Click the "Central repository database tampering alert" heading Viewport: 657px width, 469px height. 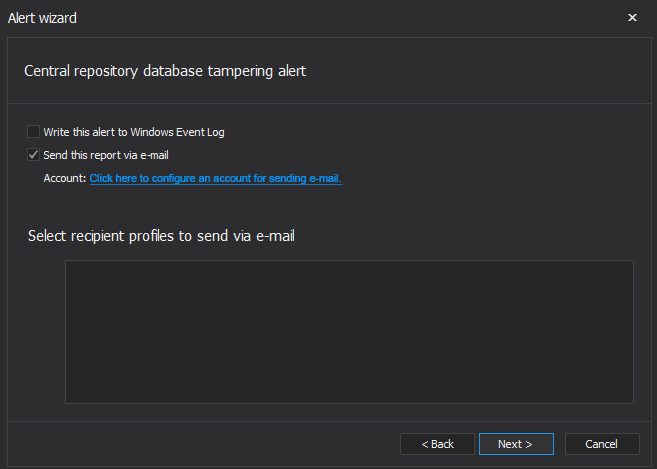[x=165, y=71]
